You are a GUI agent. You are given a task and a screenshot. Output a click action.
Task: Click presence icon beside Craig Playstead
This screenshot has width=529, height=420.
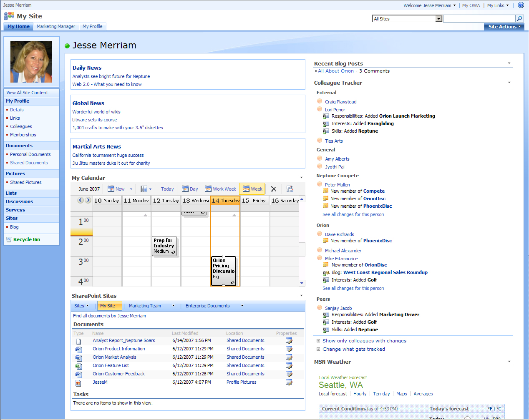point(320,101)
